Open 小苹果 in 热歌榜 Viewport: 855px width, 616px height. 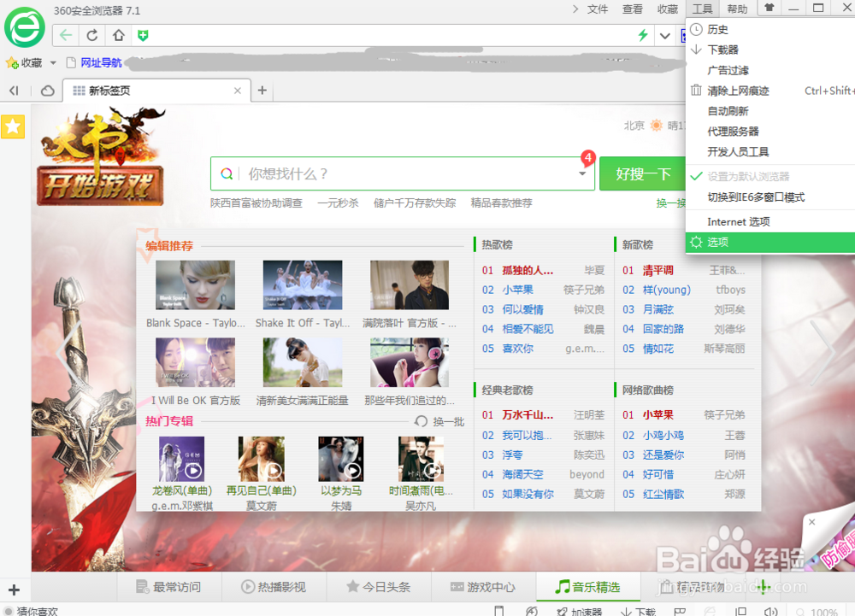[x=518, y=290]
